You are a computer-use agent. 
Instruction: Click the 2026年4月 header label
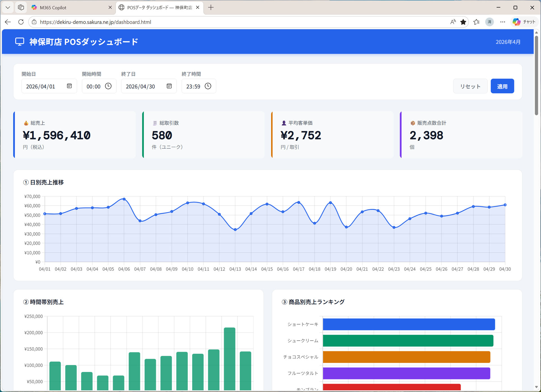tap(508, 42)
